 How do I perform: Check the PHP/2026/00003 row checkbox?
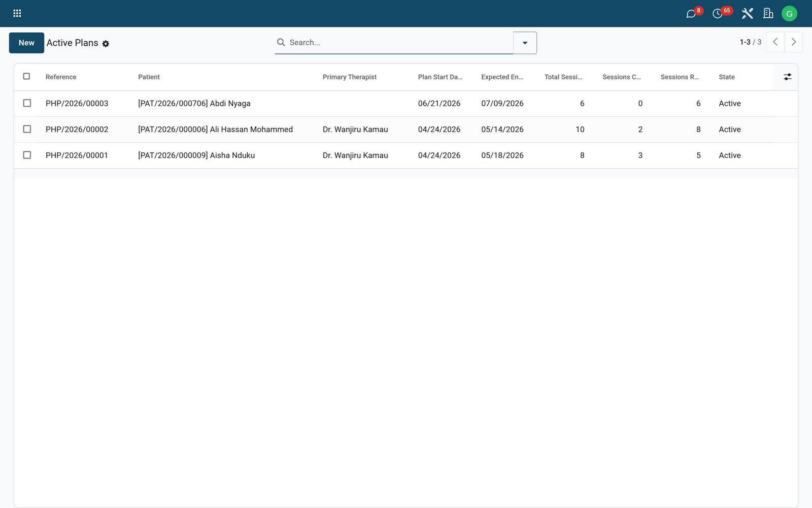(27, 103)
